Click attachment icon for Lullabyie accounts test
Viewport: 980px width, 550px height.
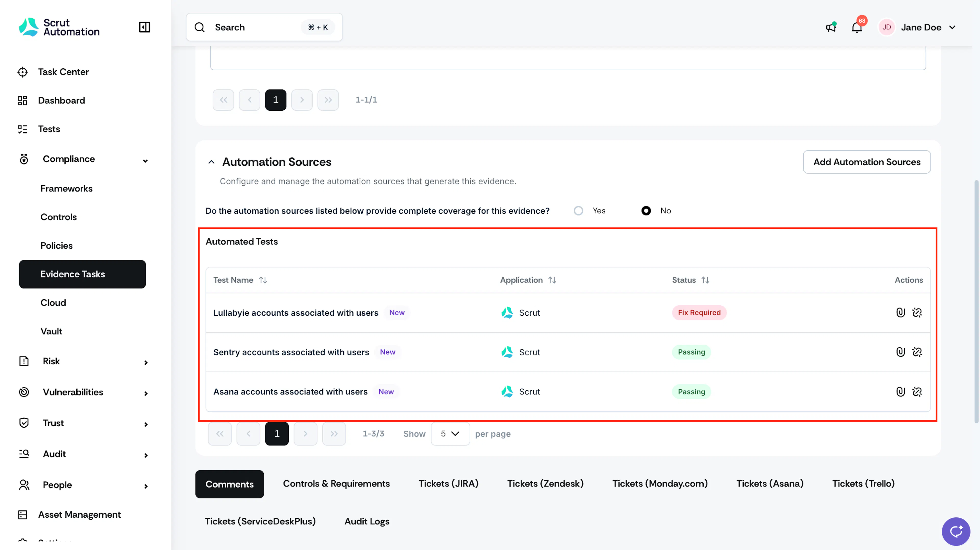[x=900, y=312]
